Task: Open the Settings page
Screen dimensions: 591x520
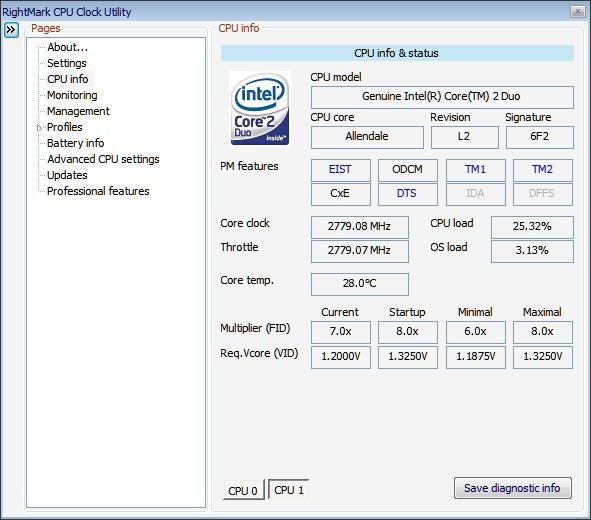Action: 67,63
